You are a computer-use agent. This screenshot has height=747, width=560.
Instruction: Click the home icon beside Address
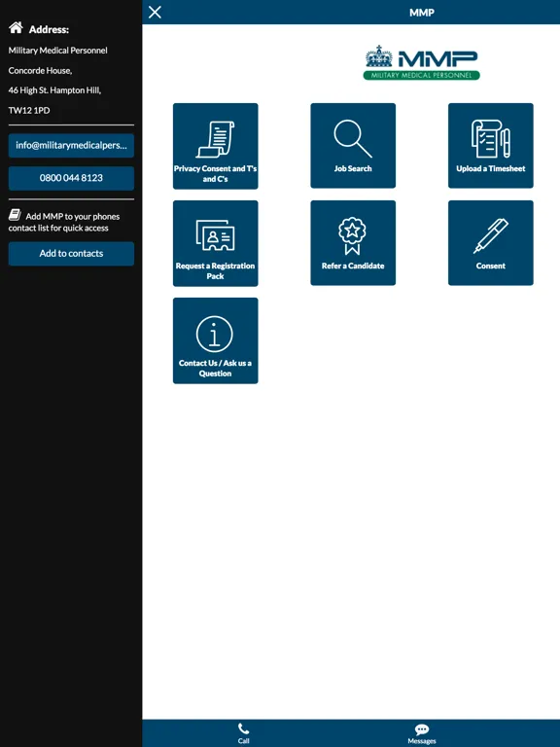(16, 27)
